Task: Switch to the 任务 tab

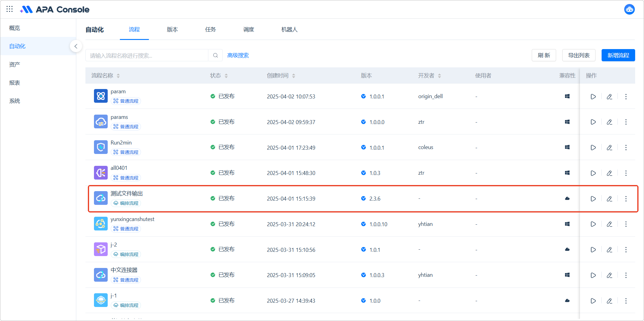Action: (210, 30)
